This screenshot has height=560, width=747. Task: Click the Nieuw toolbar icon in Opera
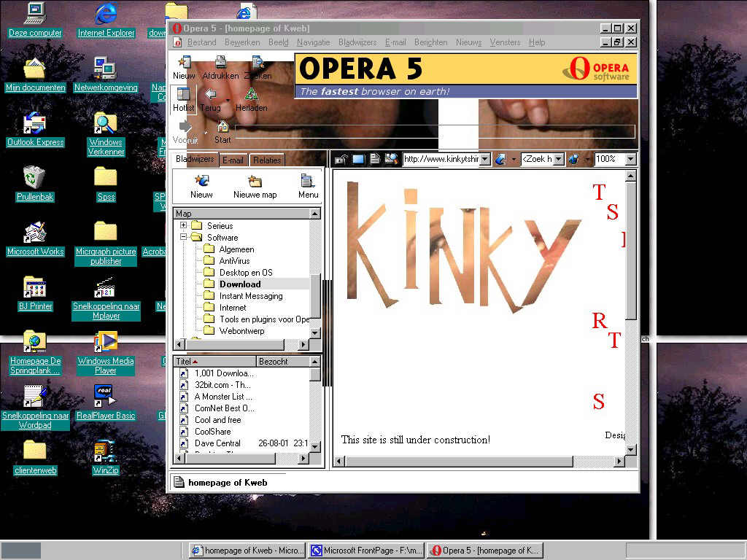point(184,62)
